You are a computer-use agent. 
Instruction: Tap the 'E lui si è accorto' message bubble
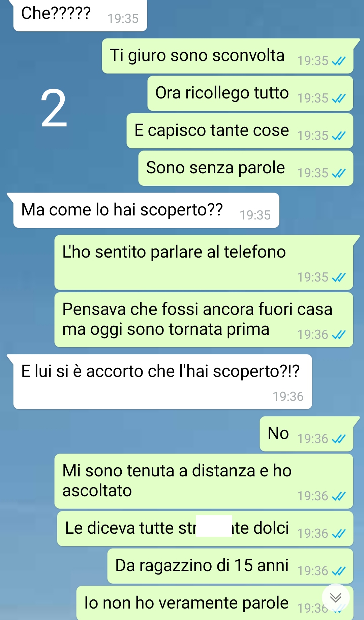[x=162, y=382]
